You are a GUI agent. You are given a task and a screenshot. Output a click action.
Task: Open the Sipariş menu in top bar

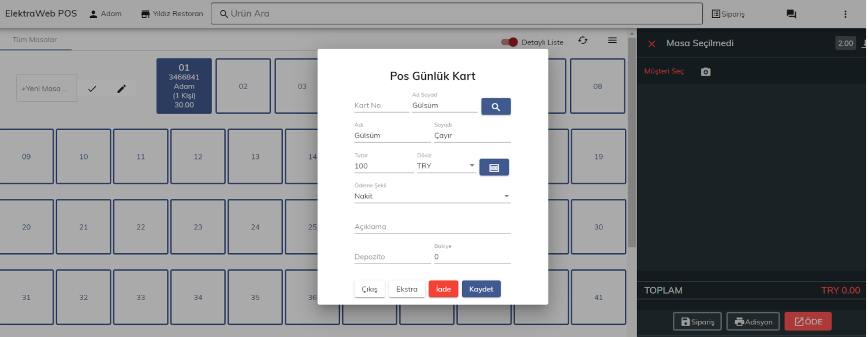(x=728, y=14)
